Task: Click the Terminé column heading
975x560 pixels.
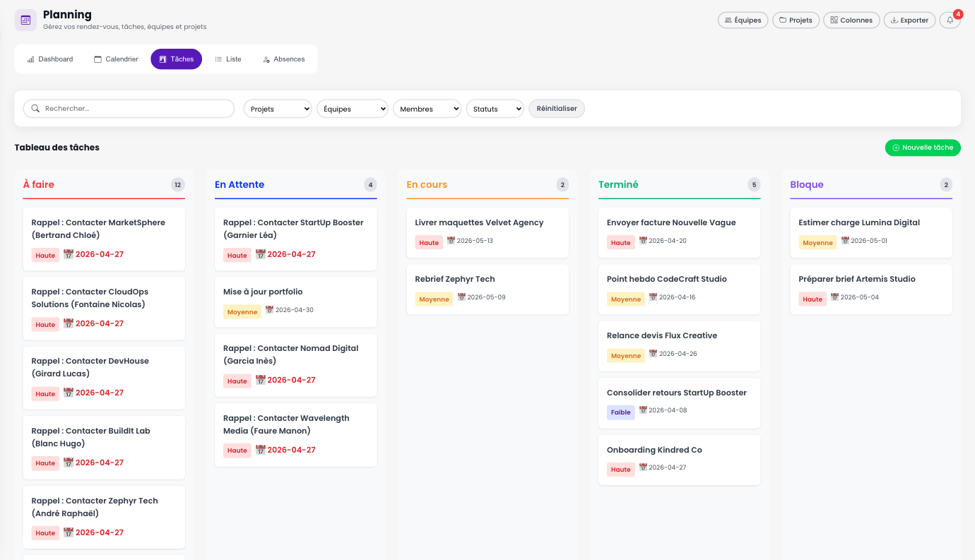Action: click(618, 184)
